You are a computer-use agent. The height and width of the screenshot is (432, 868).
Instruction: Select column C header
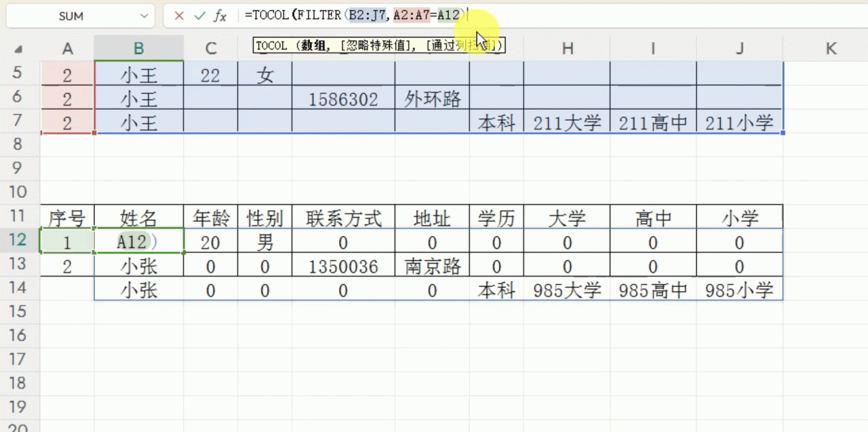(210, 48)
